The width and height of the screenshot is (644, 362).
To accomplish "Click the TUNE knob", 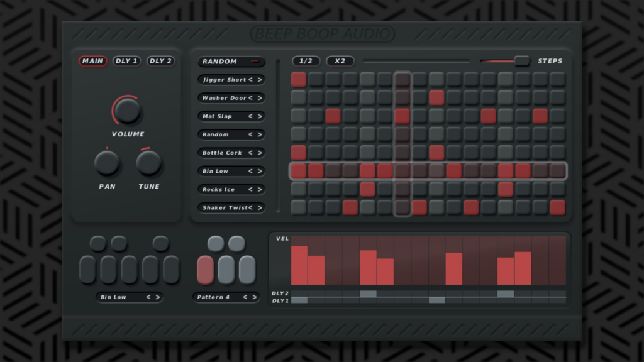I will click(148, 163).
